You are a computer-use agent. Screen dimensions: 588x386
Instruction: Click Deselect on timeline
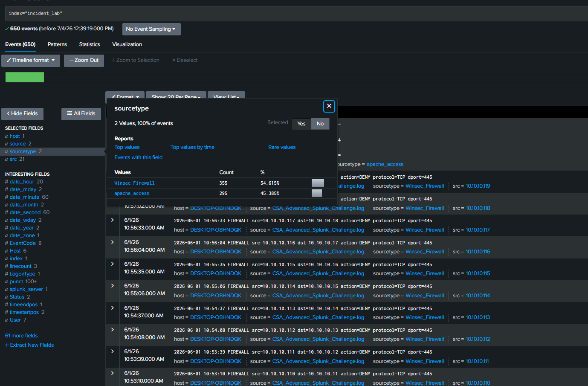coord(185,60)
